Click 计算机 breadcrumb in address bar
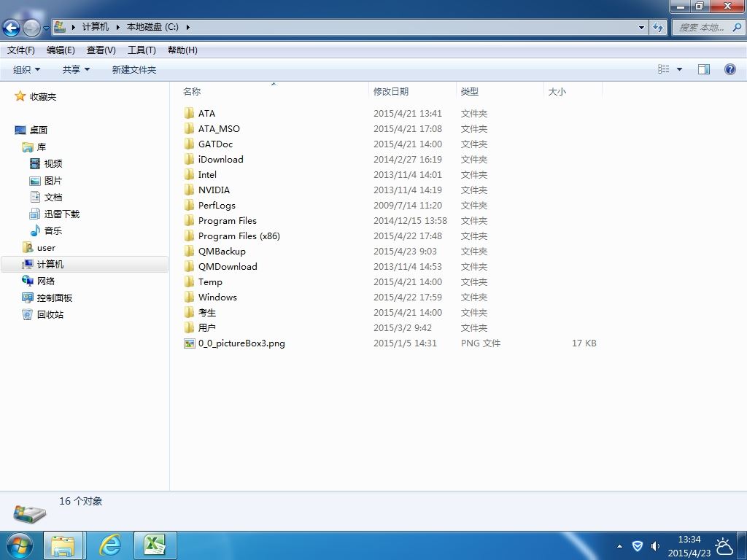 coord(96,27)
